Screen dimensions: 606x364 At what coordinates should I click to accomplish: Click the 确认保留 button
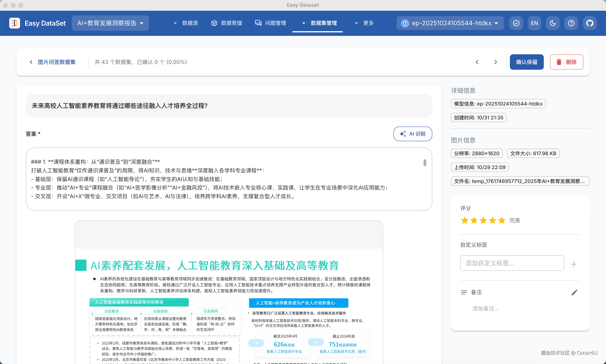point(526,62)
